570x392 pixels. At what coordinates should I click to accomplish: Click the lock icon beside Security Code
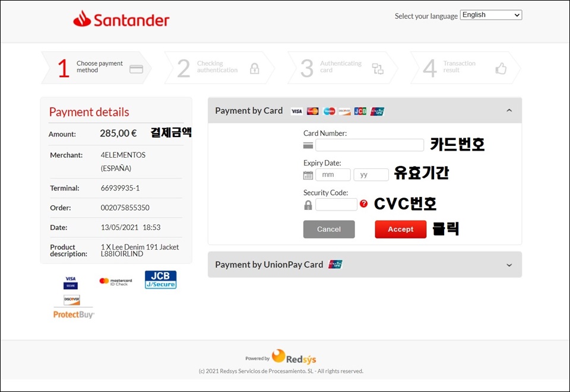pos(308,205)
